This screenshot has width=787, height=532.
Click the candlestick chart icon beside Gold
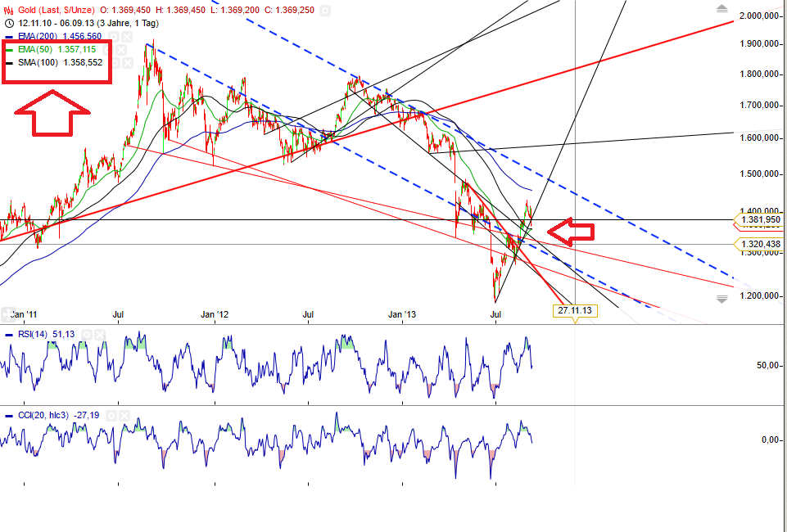[8, 10]
